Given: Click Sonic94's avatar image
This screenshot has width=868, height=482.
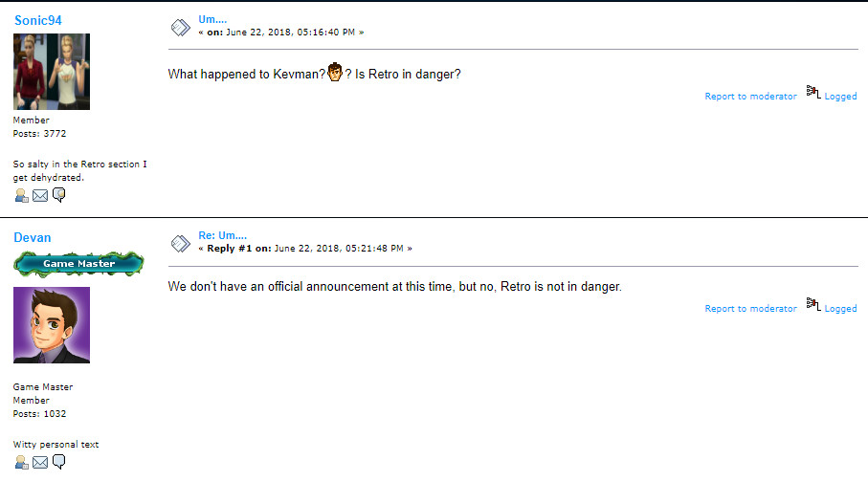Looking at the screenshot, I should (x=52, y=72).
